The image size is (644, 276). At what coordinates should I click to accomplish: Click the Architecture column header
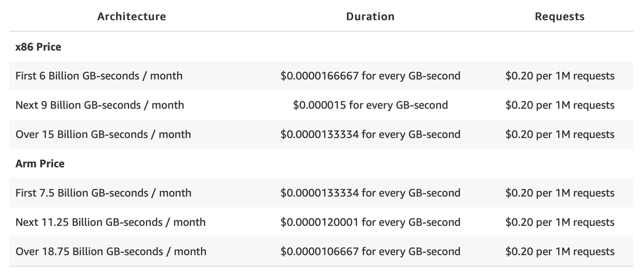point(132,16)
